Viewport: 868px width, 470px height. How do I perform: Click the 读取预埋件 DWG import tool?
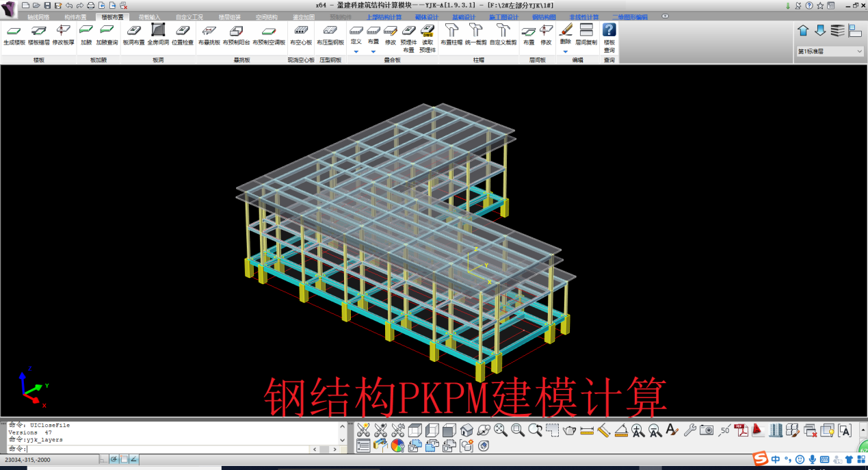point(428,38)
